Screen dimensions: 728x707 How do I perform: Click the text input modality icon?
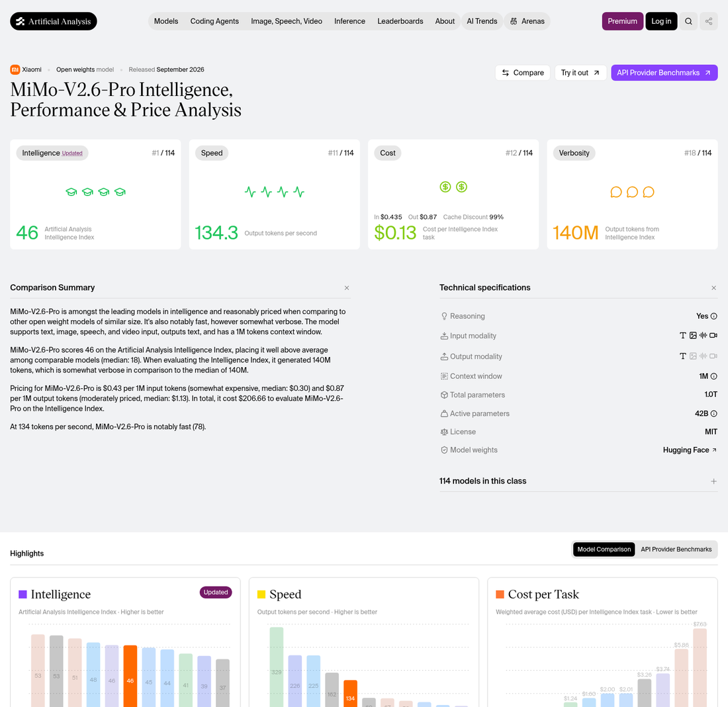[x=682, y=335]
